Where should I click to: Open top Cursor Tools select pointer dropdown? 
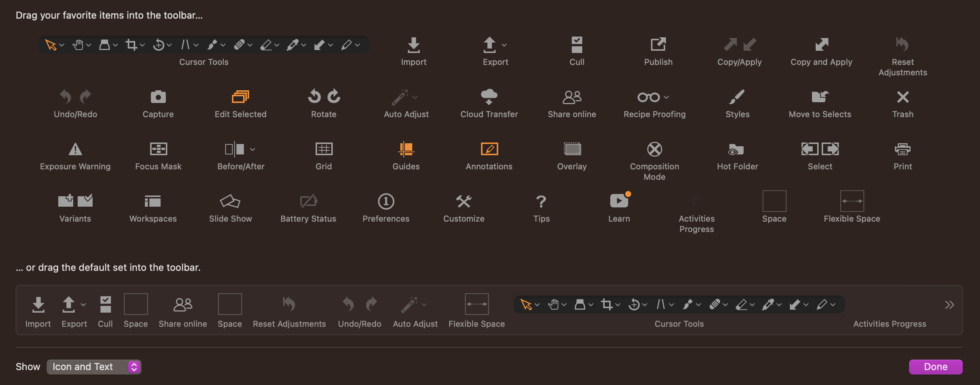tap(62, 45)
